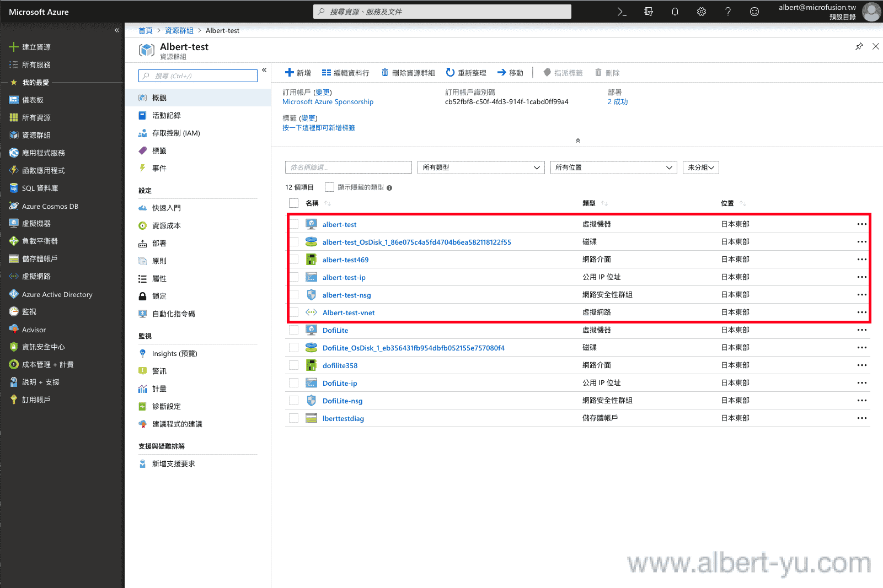Open 建立資源 in left sidebar

tap(30, 47)
